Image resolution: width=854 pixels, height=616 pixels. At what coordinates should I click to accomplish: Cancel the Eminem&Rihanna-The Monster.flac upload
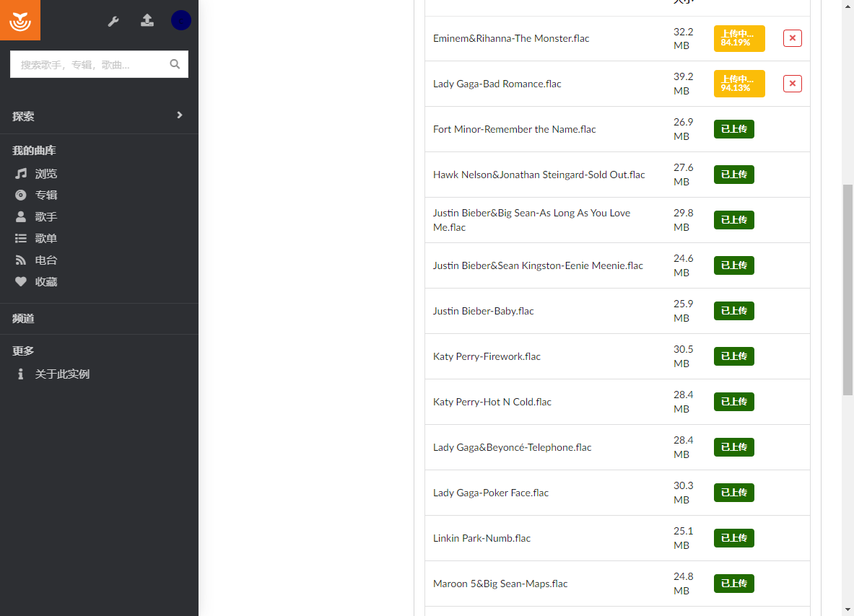pos(793,38)
